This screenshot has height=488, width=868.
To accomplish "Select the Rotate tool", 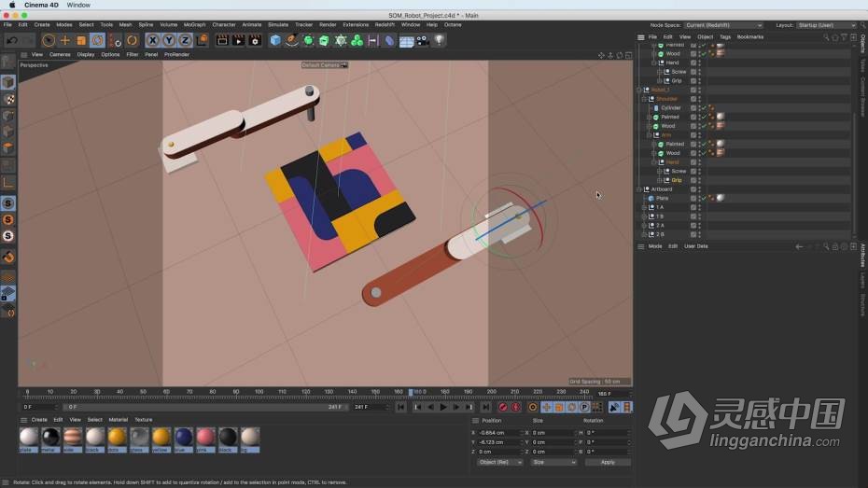I will [x=97, y=40].
